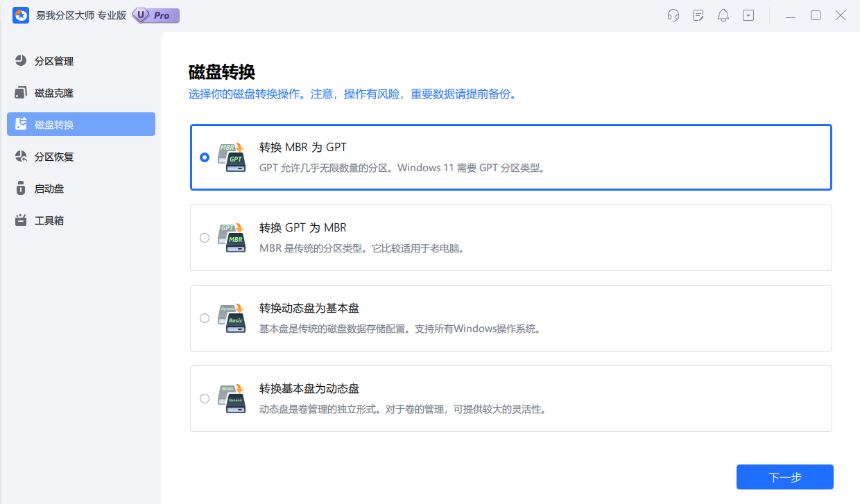Click the MBR-to-GPT disk graphic icon
The image size is (860, 504).
232,157
